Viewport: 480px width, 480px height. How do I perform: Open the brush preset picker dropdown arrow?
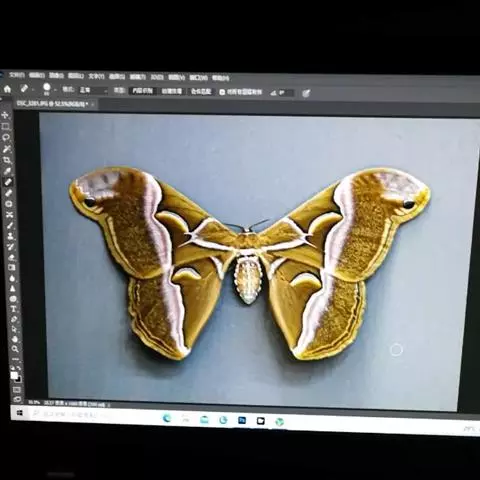point(55,90)
